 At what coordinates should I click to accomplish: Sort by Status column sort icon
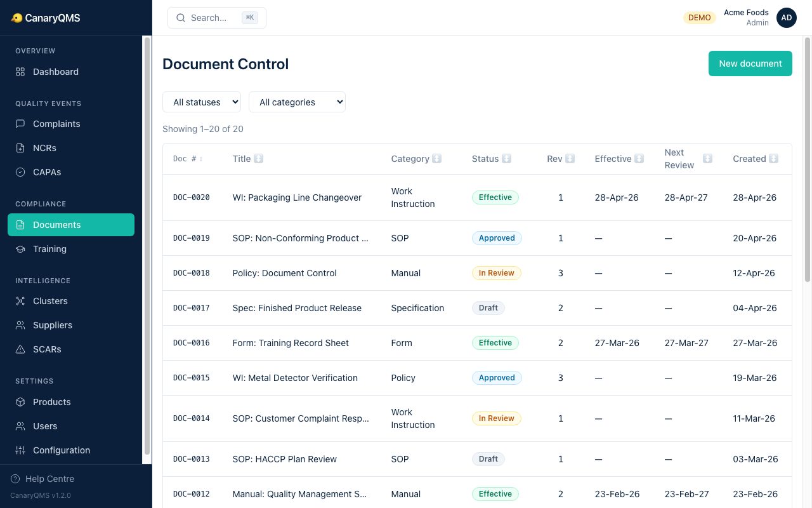point(506,159)
